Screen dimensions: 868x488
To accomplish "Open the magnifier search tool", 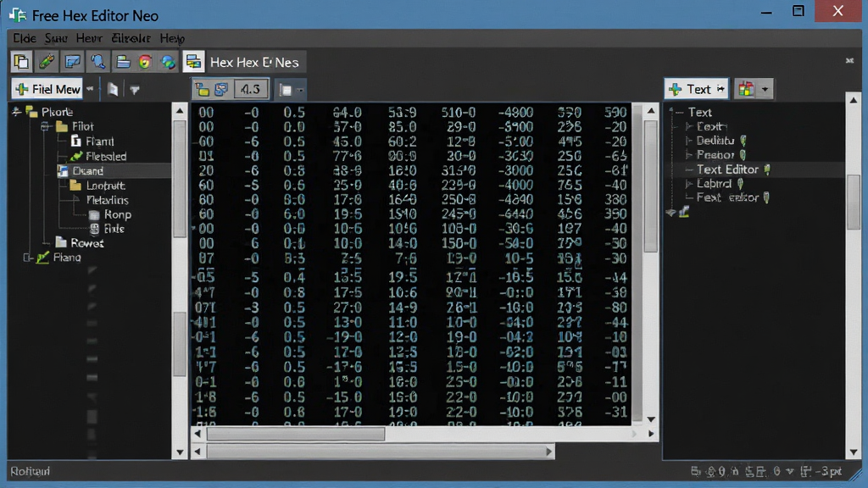I will tap(98, 62).
